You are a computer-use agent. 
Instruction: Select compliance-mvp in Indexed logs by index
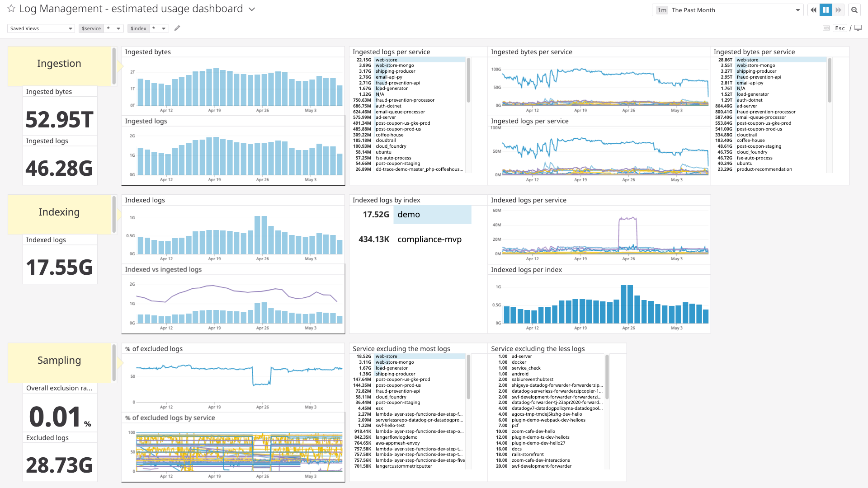[429, 239]
